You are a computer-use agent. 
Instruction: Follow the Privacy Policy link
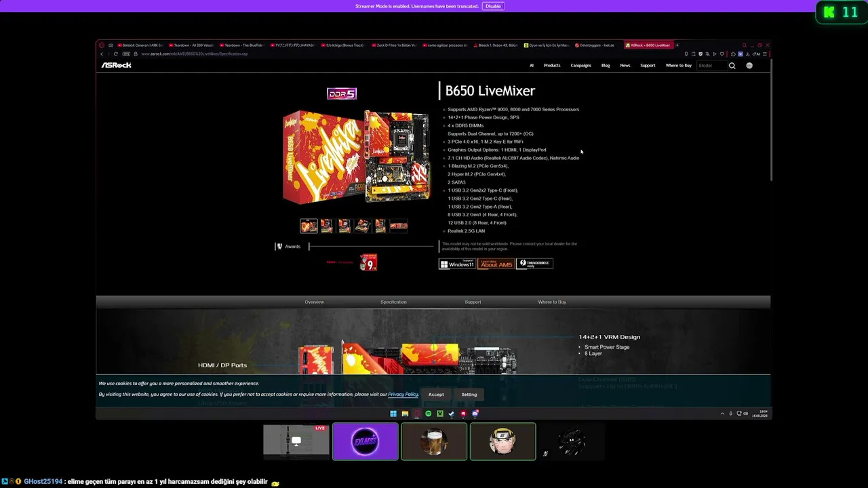click(x=403, y=394)
